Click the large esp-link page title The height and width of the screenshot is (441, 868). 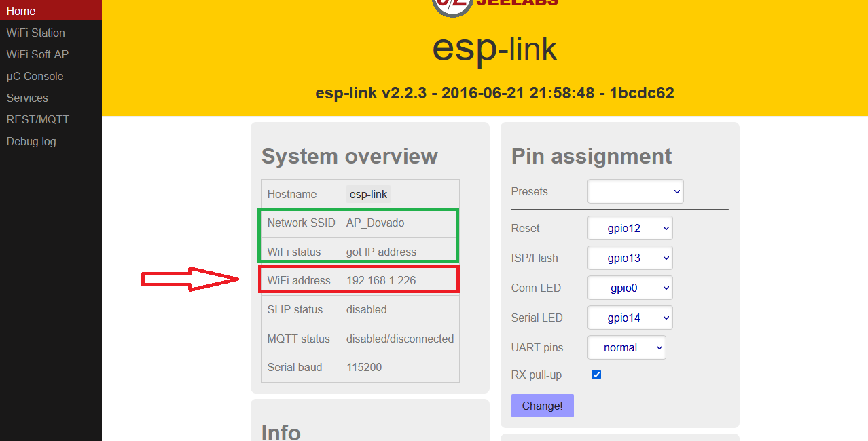[494, 48]
